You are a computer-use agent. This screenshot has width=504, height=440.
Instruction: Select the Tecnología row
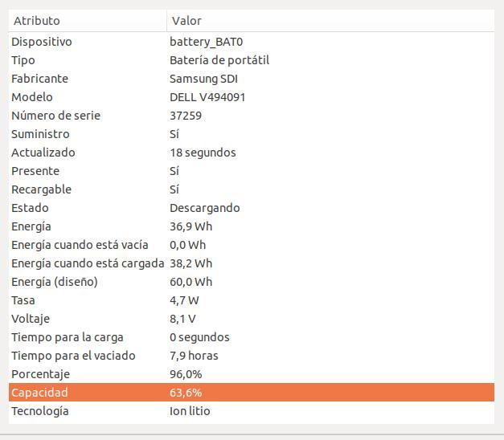coord(252,411)
